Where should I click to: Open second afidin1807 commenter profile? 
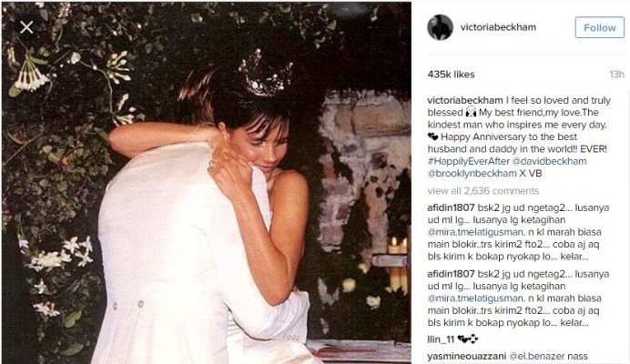click(451, 274)
